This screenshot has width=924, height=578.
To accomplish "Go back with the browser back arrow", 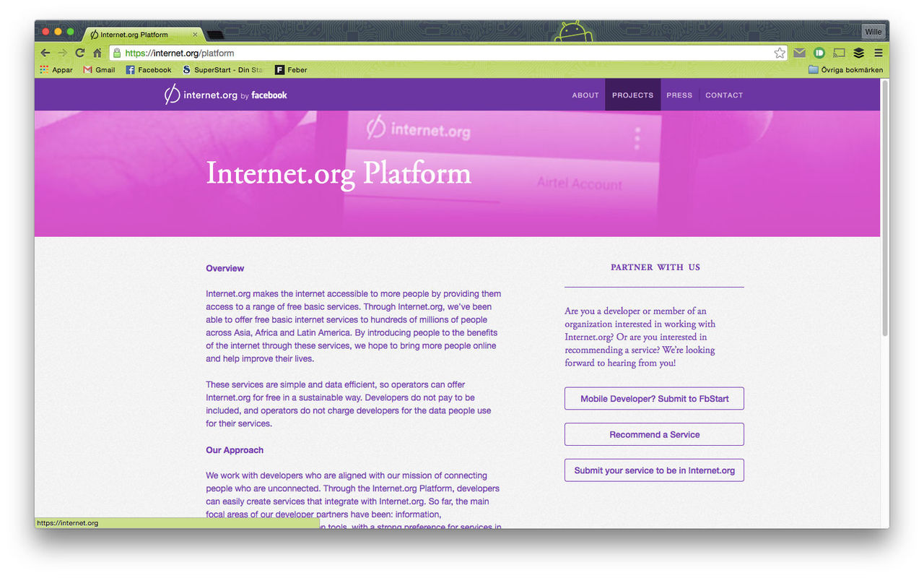I will tap(45, 53).
